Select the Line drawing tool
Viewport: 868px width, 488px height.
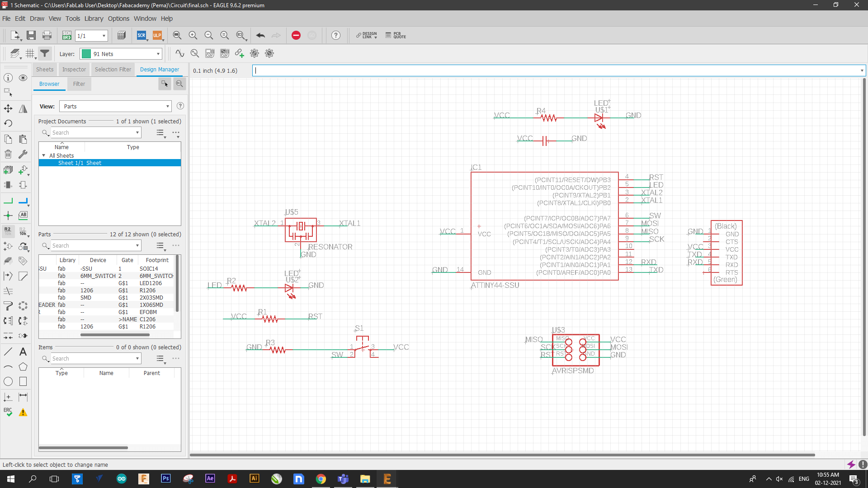pos(8,352)
